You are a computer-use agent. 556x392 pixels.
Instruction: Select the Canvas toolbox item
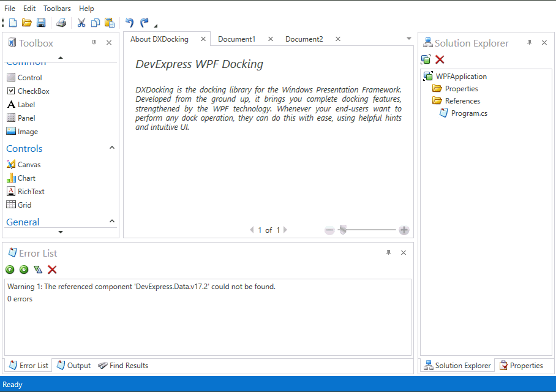point(24,164)
